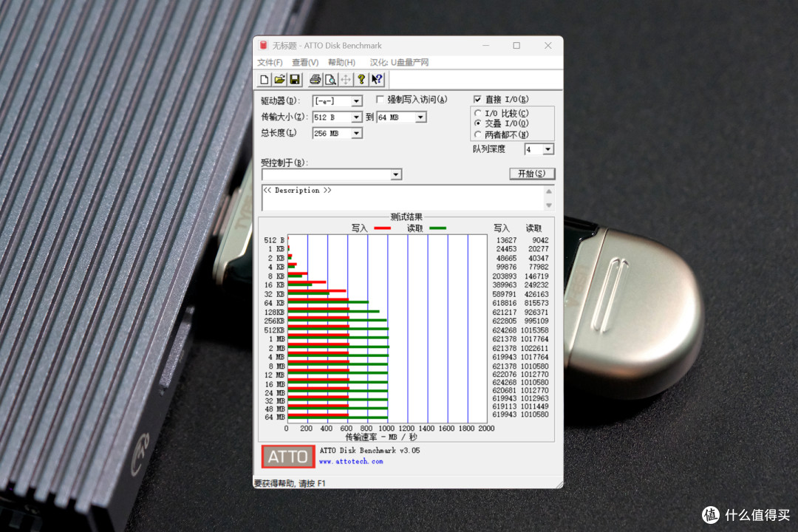
Task: Click the 传输速率 - MB / 秒 axis label
Action: 381,437
